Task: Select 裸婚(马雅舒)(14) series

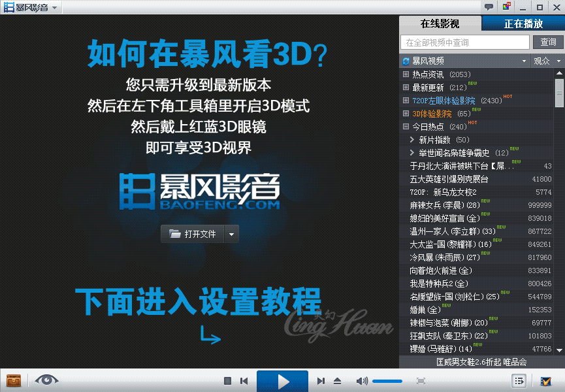Action: coord(476,349)
